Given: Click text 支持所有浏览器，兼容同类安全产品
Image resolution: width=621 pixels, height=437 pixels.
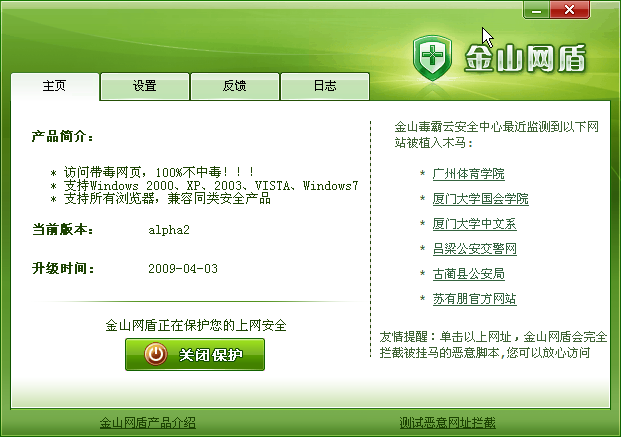Looking at the screenshot, I should tap(167, 198).
